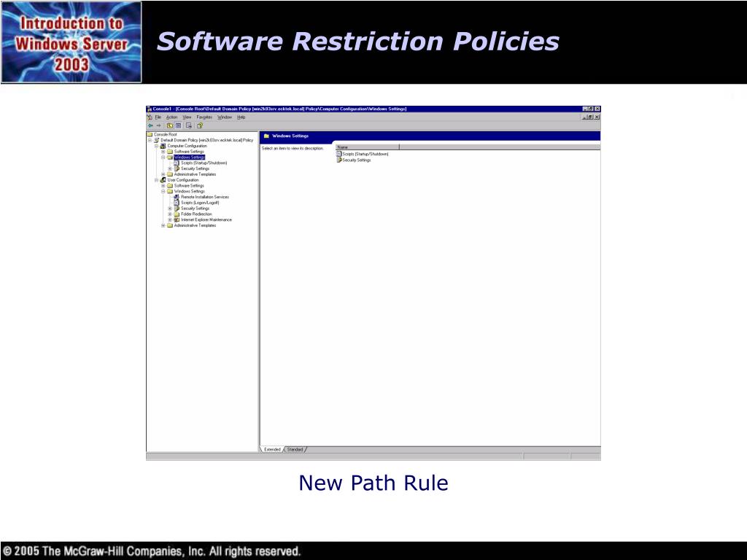Select Software Settings label under User Configuration
The width and height of the screenshot is (747, 560).
189,186
